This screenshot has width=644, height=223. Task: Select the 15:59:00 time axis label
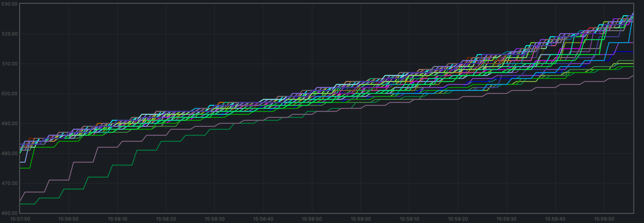point(361,219)
